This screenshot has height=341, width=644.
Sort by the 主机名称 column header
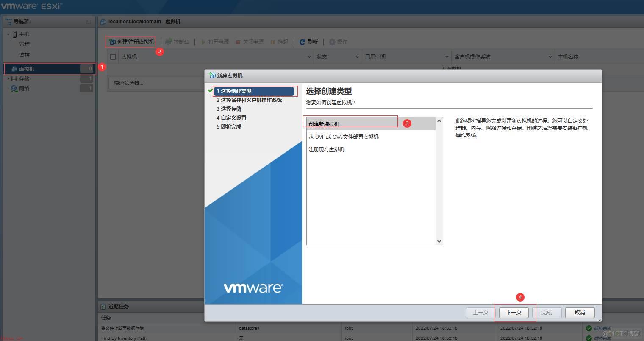tap(568, 56)
